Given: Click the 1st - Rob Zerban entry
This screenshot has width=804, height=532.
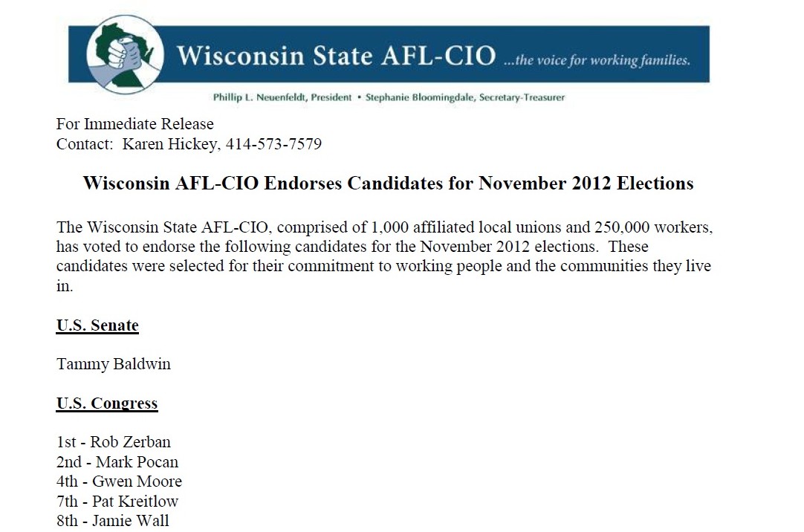Looking at the screenshot, I should click(114, 442).
